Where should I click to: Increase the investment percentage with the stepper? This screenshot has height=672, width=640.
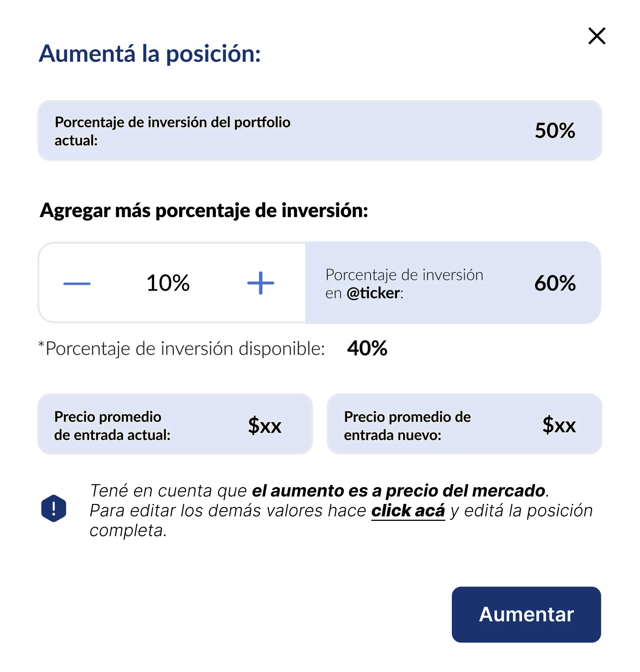(260, 282)
